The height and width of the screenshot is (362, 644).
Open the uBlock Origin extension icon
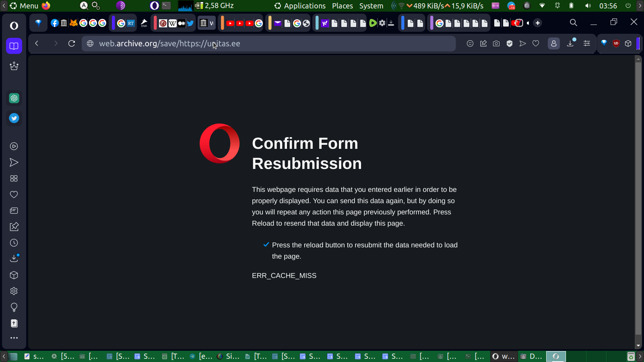[616, 43]
